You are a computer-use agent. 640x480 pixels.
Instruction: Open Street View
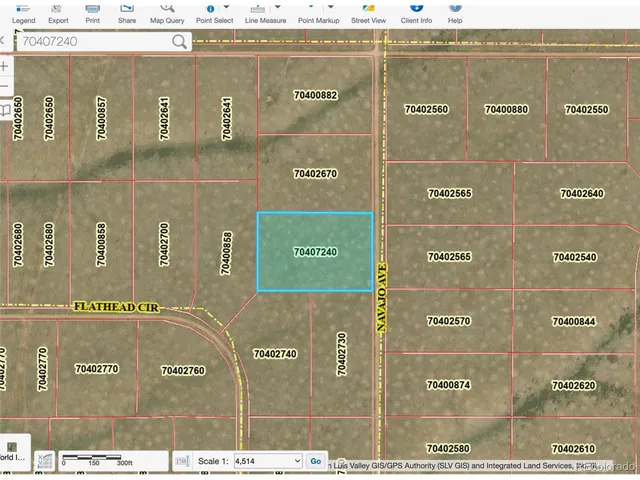pyautogui.click(x=368, y=15)
